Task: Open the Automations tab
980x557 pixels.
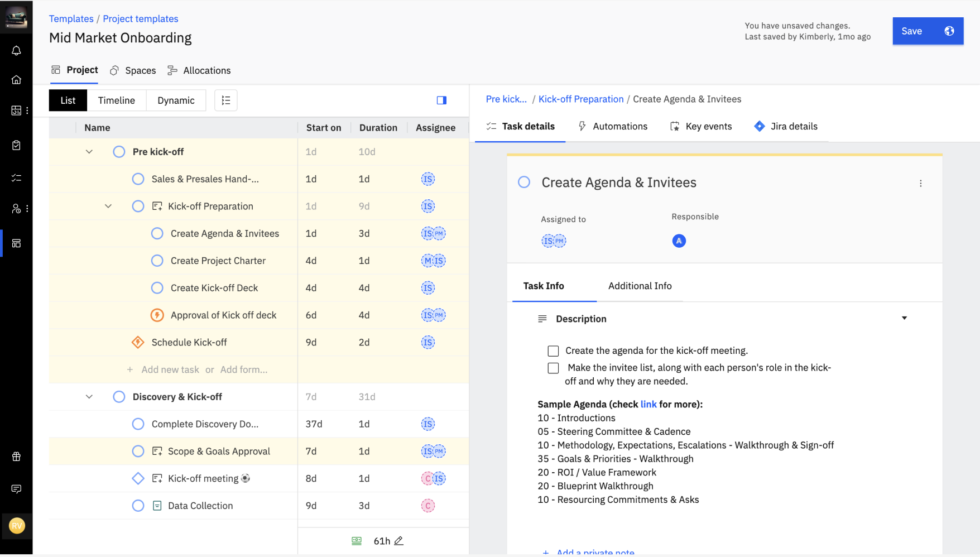Action: click(613, 126)
